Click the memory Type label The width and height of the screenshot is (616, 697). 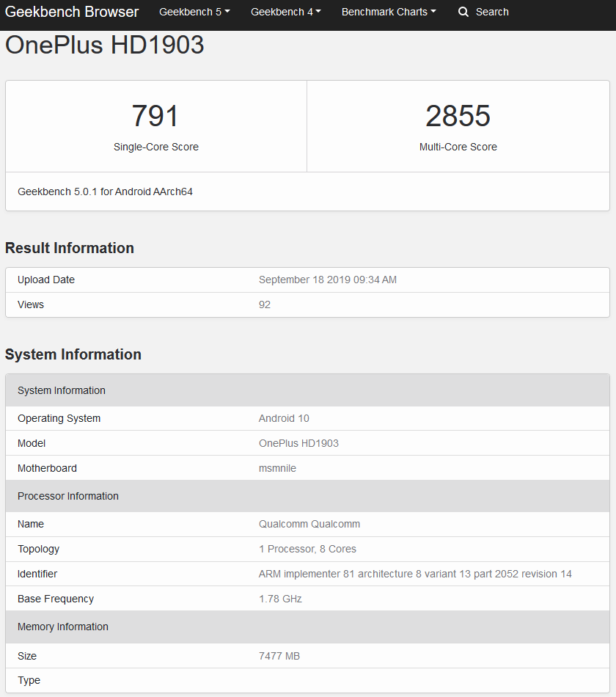click(29, 681)
